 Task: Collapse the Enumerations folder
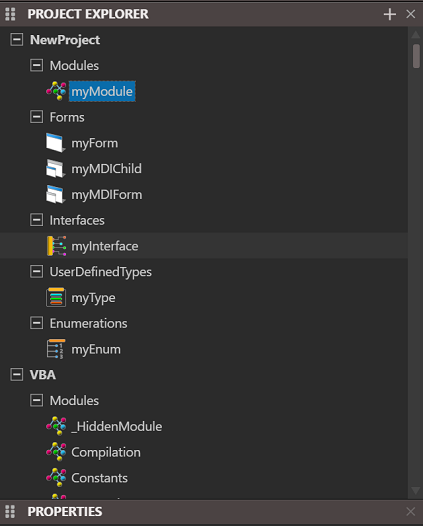[36, 323]
